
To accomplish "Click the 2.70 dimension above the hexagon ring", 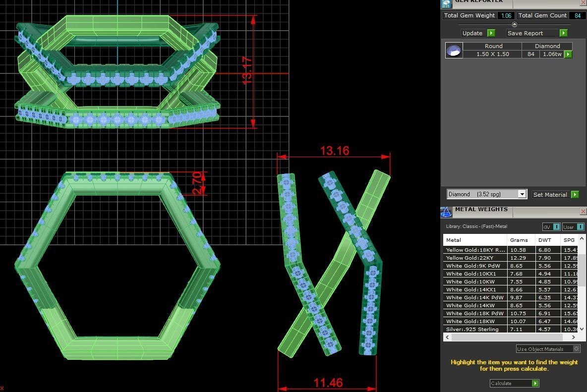I will point(197,183).
